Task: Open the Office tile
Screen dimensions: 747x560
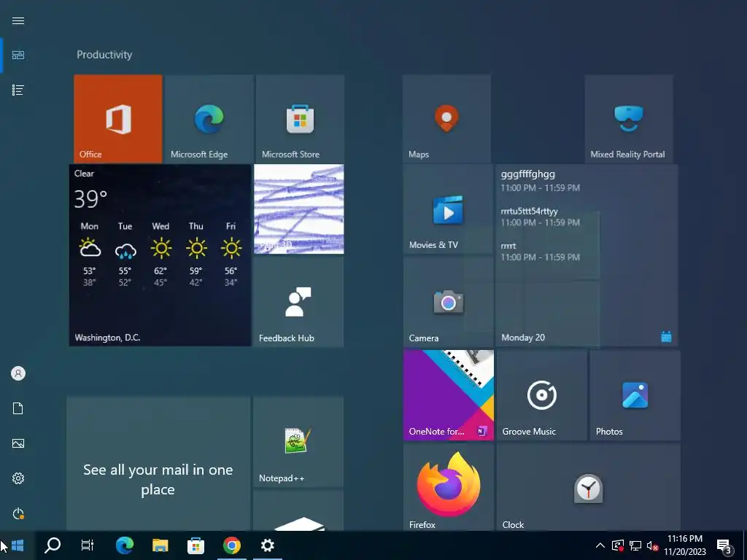Action: coord(118,119)
